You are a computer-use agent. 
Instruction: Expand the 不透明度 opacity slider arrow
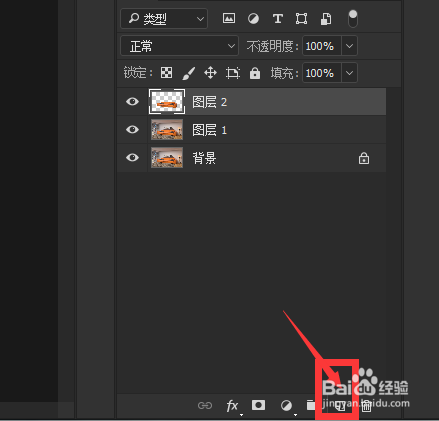point(349,46)
